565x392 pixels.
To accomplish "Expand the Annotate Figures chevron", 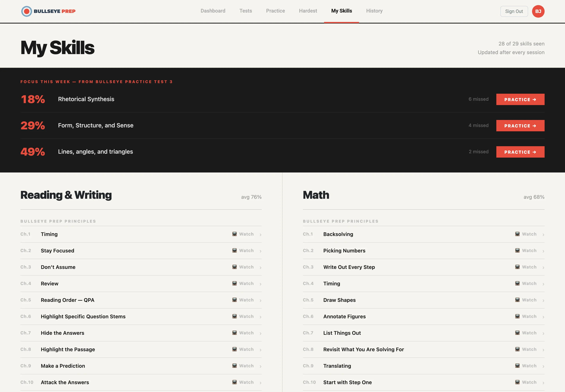I will [x=543, y=317].
